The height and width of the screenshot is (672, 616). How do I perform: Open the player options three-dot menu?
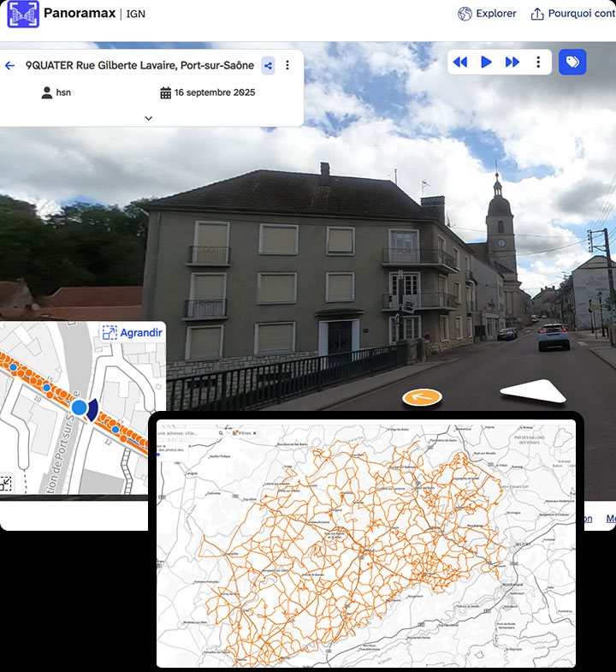coord(538,62)
